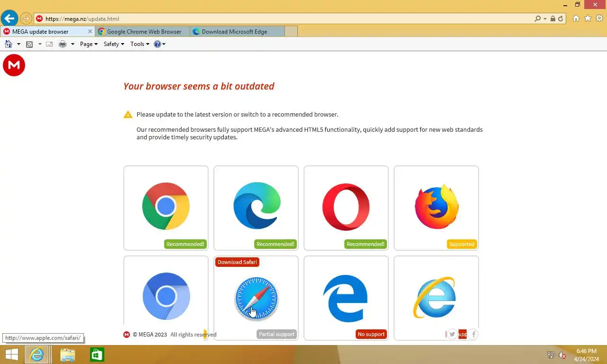
Task: Choose the legacy Edge browser card
Action: tap(346, 298)
